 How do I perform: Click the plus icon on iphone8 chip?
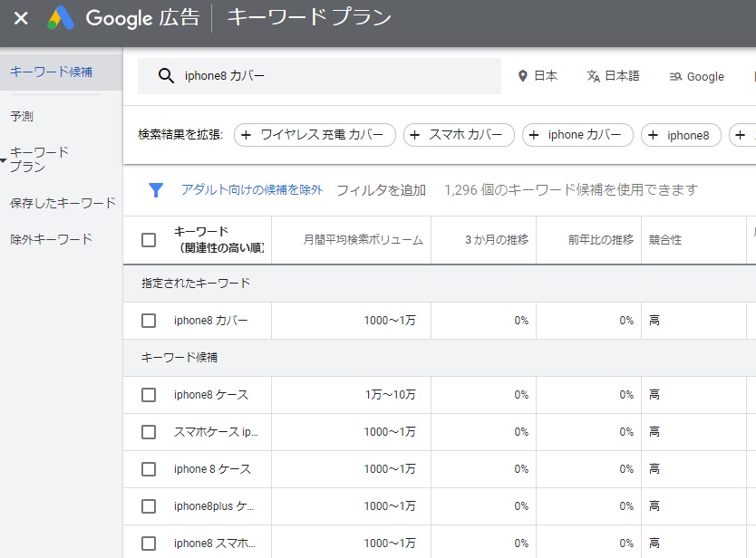point(653,135)
